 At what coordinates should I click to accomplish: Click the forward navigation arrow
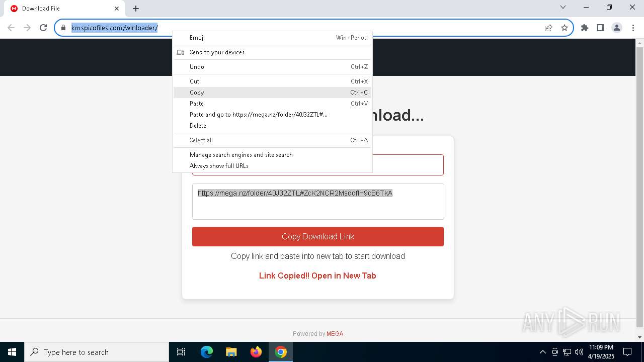[x=27, y=28]
